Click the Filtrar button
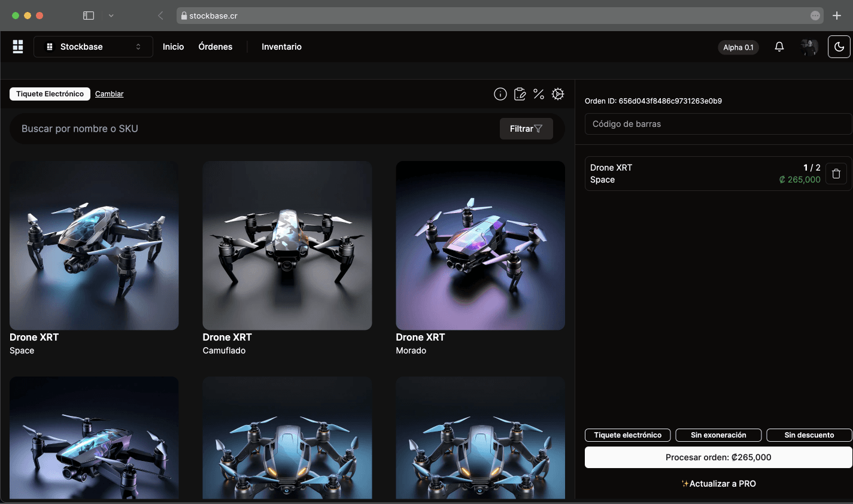The height and width of the screenshot is (504, 853). 526,129
